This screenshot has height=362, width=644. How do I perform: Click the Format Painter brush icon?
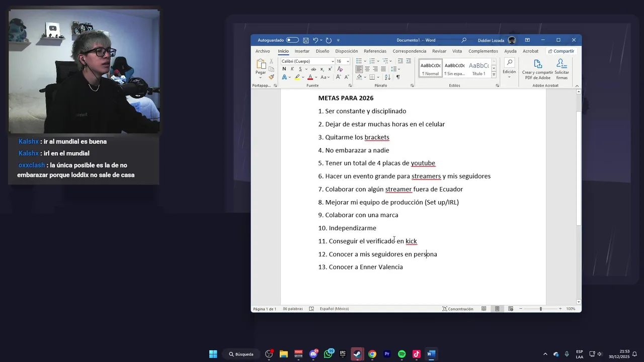pos(271,77)
